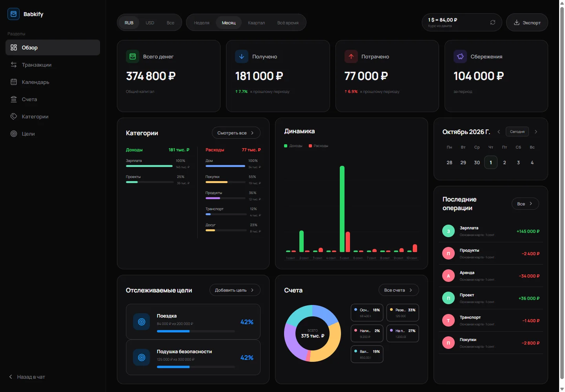Image resolution: width=565 pixels, height=392 pixels.
Task: Go to previous calendar month
Action: click(x=499, y=132)
